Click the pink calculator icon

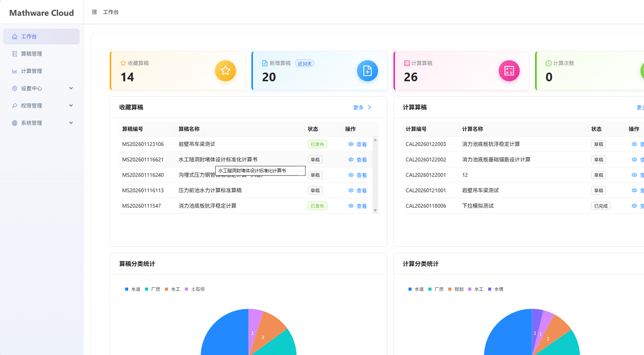[509, 71]
